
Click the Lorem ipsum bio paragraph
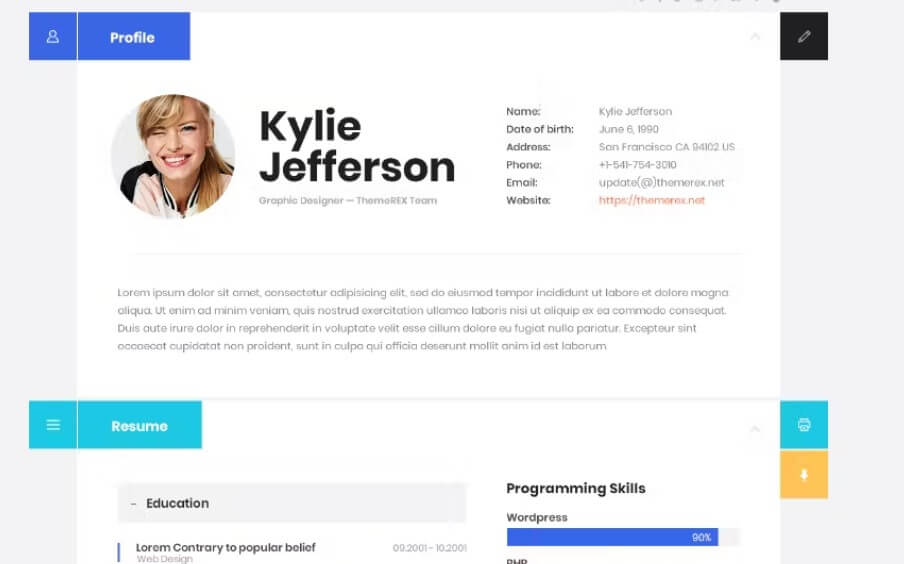tap(423, 319)
